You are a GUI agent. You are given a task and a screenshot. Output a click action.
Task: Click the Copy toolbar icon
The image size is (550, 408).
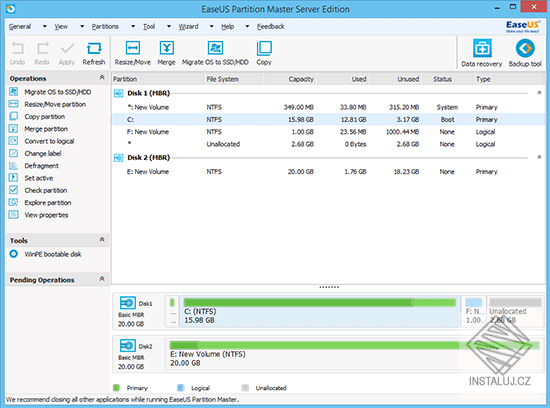tap(264, 53)
